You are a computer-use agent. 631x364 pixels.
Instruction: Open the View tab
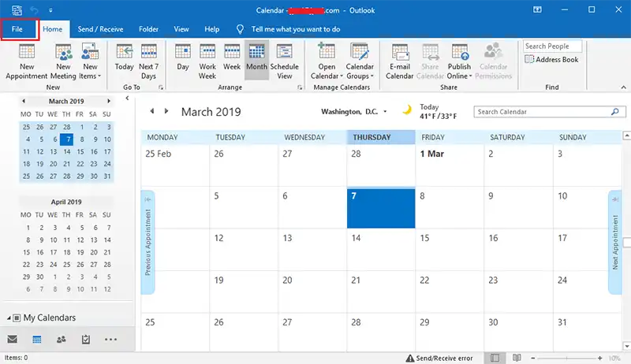point(181,29)
